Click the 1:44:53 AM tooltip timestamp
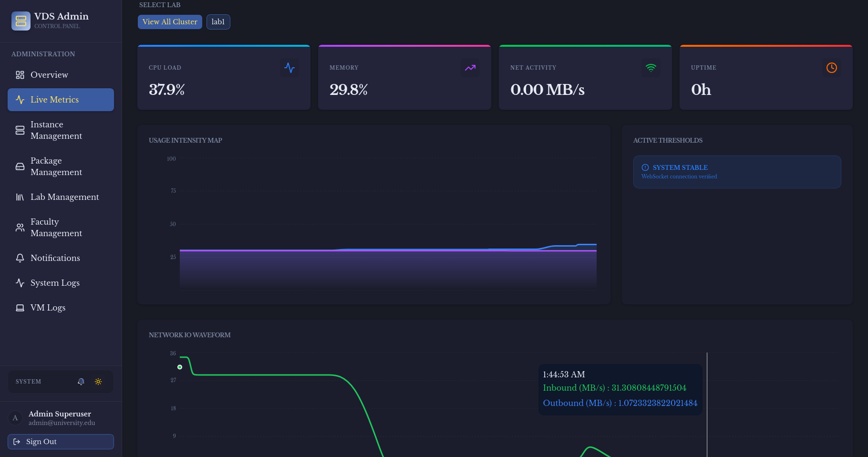This screenshot has width=868, height=457. 564,374
